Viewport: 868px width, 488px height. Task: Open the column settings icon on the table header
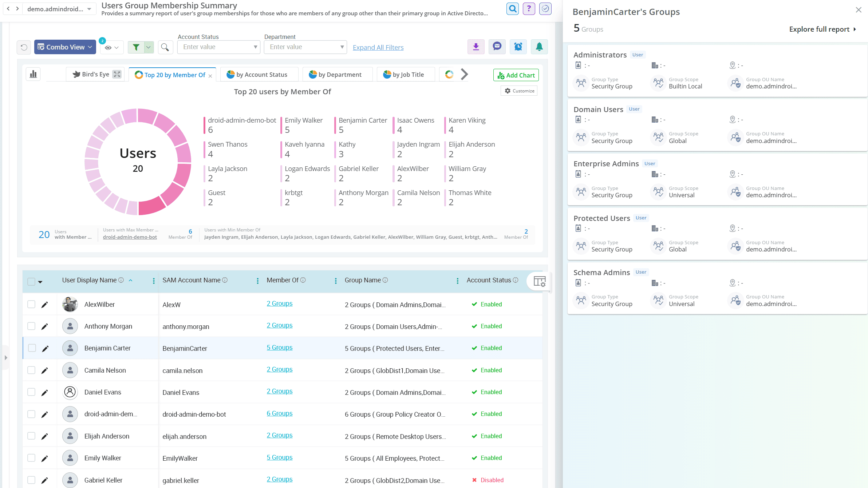tap(539, 281)
